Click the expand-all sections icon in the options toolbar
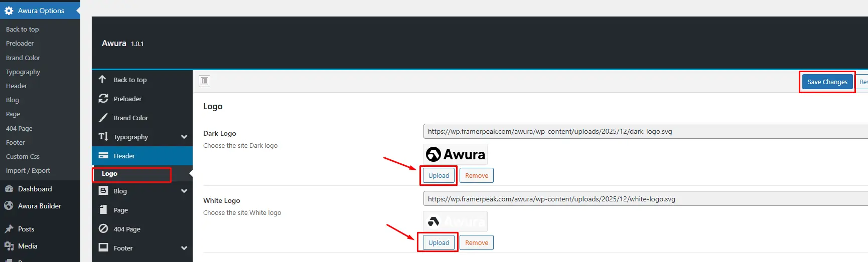The height and width of the screenshot is (262, 868). [205, 81]
